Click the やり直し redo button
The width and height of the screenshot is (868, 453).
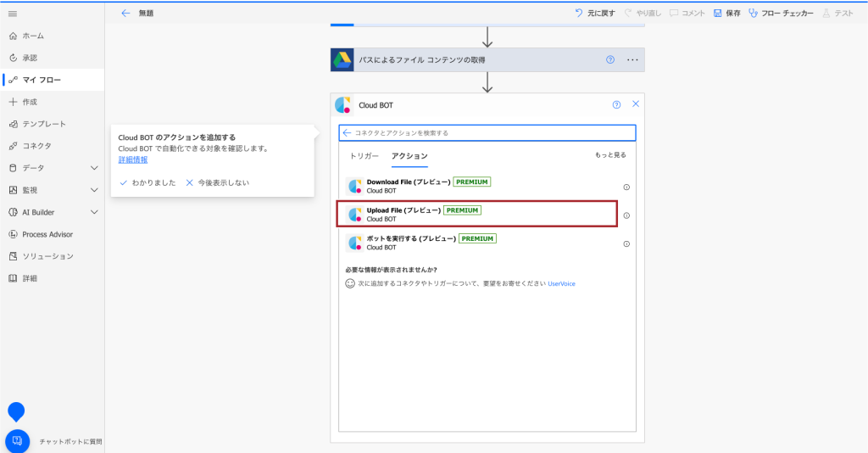click(643, 14)
